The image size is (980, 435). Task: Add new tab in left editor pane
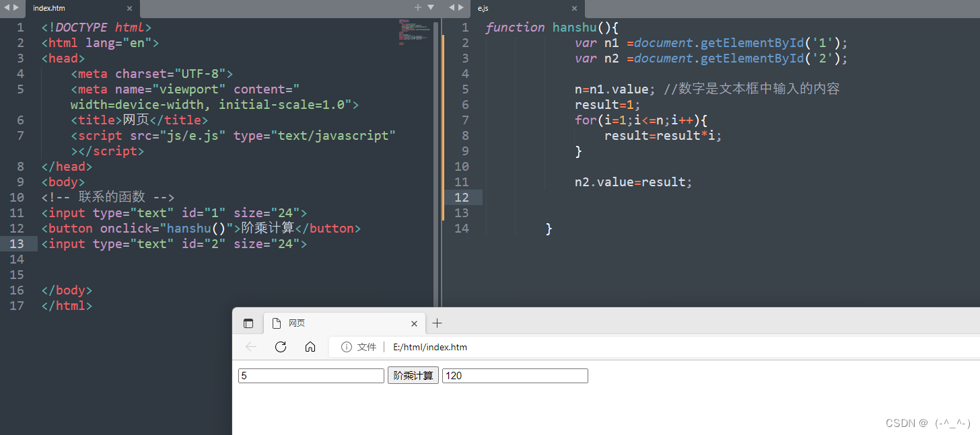click(418, 7)
